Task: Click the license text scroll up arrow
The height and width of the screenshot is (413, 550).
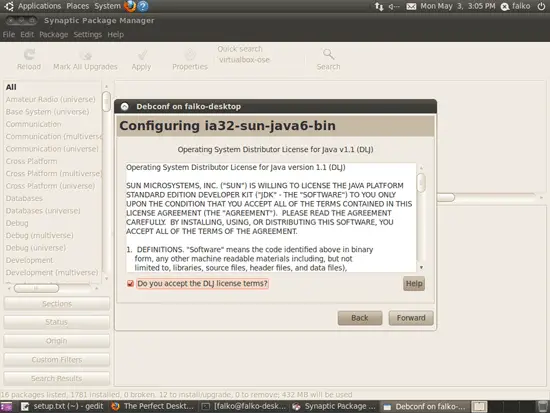Action: (421, 168)
